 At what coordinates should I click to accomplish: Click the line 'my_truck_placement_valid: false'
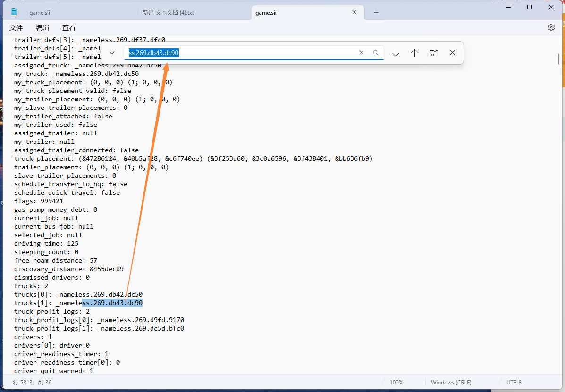73,91
